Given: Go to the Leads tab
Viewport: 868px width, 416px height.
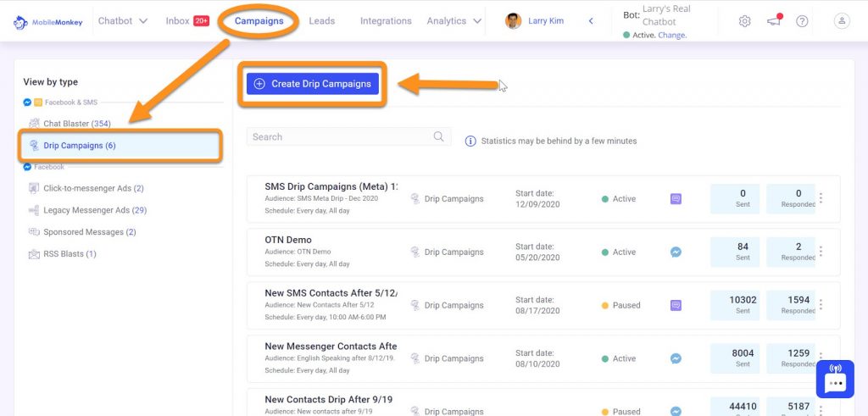Looking at the screenshot, I should [321, 21].
